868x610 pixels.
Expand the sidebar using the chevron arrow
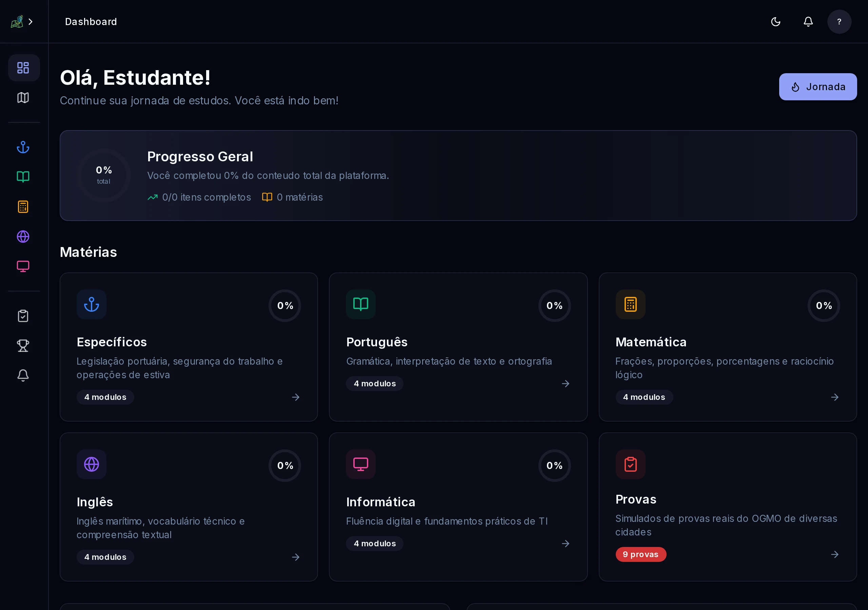(x=31, y=22)
